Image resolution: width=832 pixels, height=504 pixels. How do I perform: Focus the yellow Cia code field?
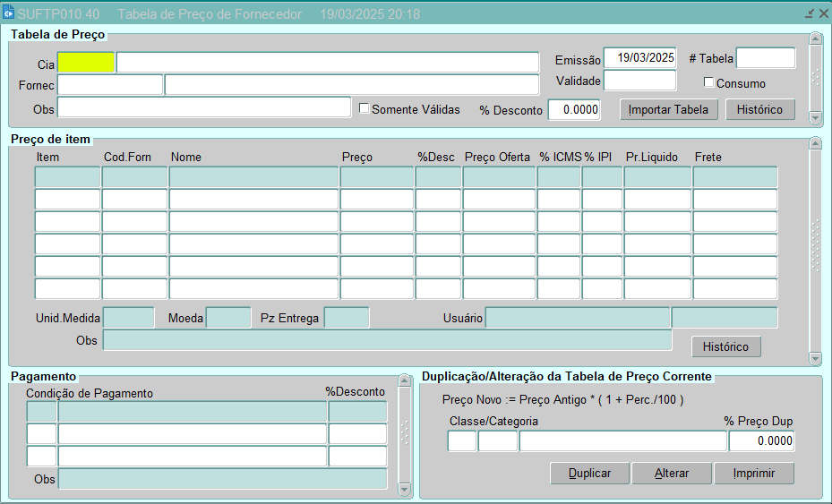(x=86, y=63)
